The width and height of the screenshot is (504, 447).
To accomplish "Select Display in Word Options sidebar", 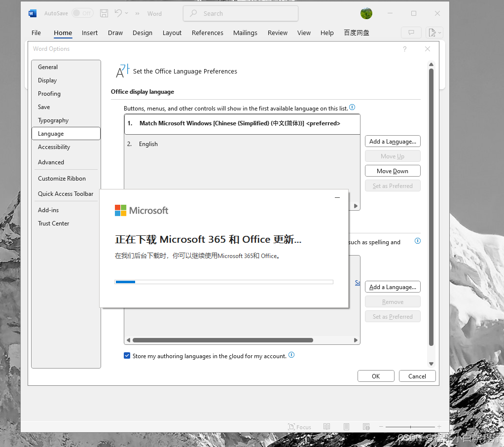I will click(x=66, y=80).
